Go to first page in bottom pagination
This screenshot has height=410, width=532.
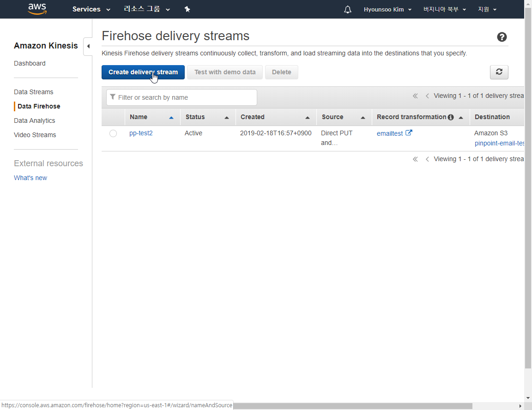[415, 159]
